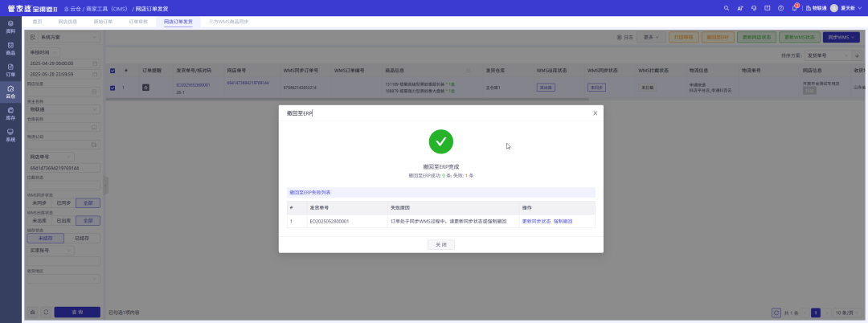Close the 撤回至ERP dialog with the X icon
This screenshot has width=868, height=323.
595,113
